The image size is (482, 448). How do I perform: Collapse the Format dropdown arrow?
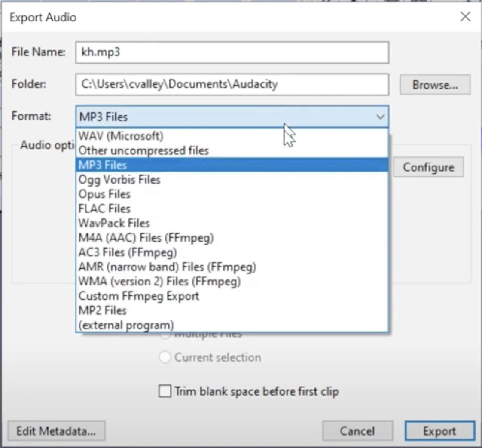tap(380, 117)
